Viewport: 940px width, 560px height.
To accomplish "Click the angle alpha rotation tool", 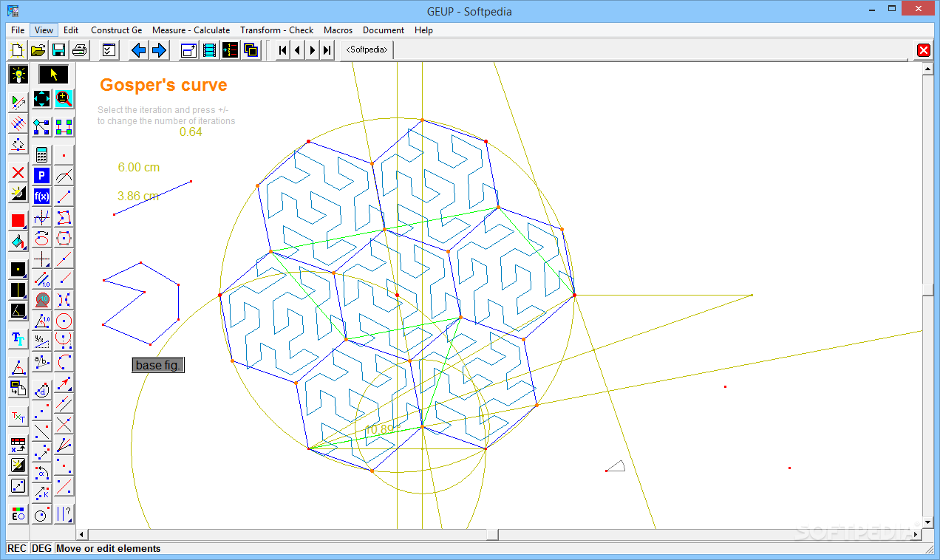I will (x=42, y=471).
